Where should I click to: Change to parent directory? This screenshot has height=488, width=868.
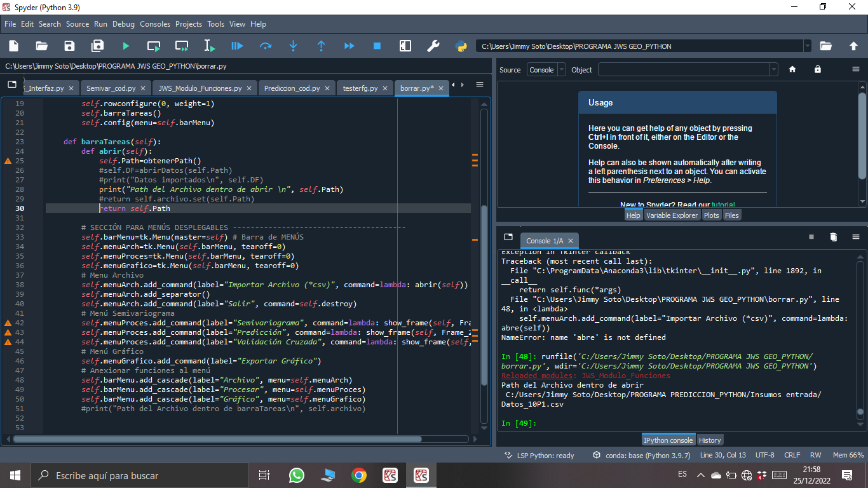coord(853,46)
